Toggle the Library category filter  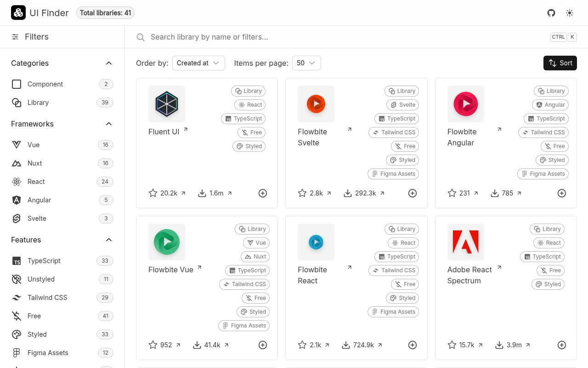[x=62, y=103]
